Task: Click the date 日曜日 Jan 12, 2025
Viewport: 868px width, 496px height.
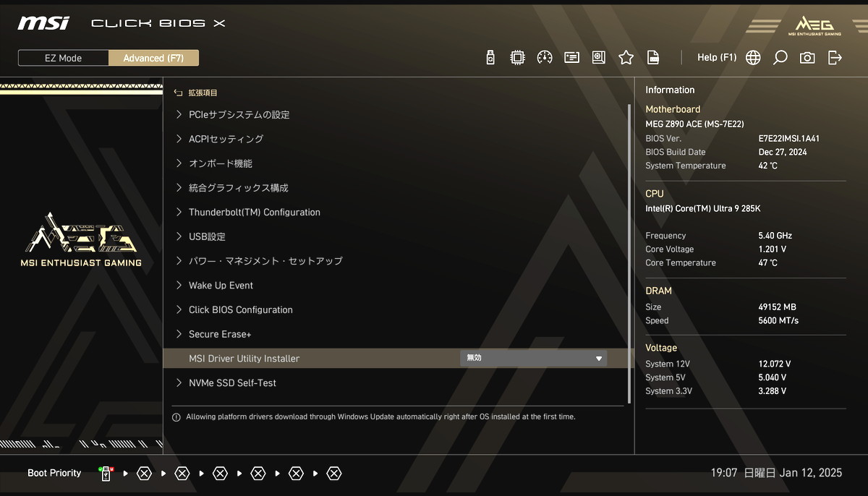Action: [x=791, y=473]
